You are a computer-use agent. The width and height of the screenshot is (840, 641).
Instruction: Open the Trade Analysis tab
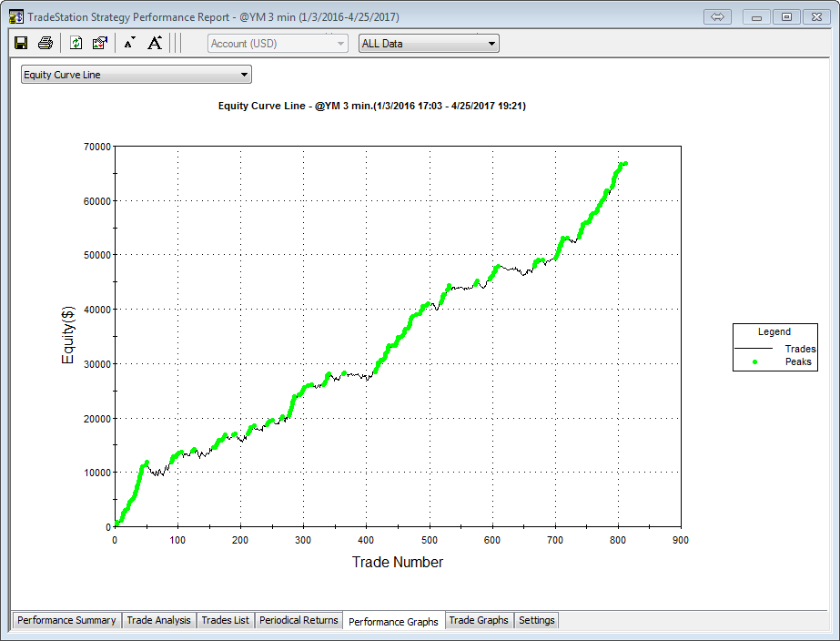pyautogui.click(x=159, y=620)
